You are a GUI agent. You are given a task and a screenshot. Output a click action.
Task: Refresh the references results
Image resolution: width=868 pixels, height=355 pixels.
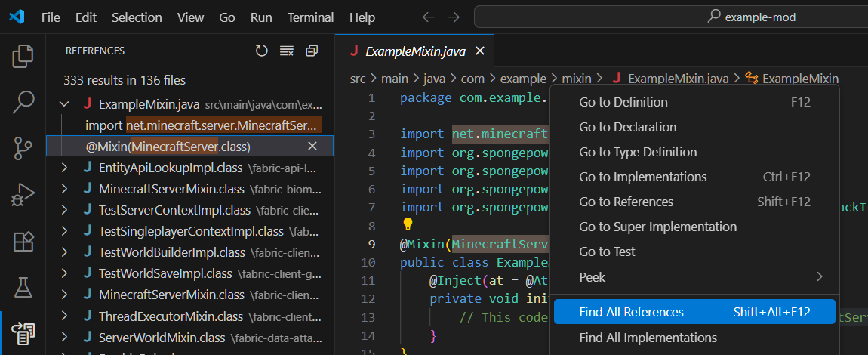[x=261, y=51]
